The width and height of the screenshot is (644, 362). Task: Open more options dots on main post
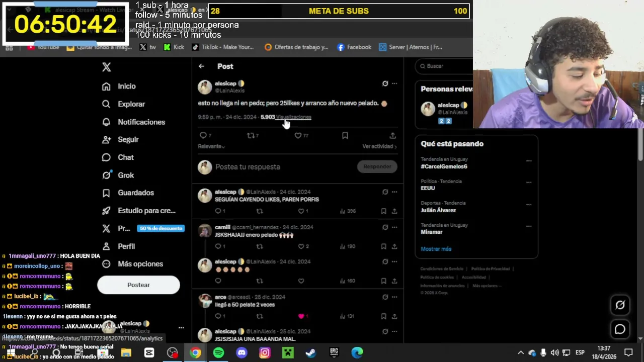pos(394,83)
